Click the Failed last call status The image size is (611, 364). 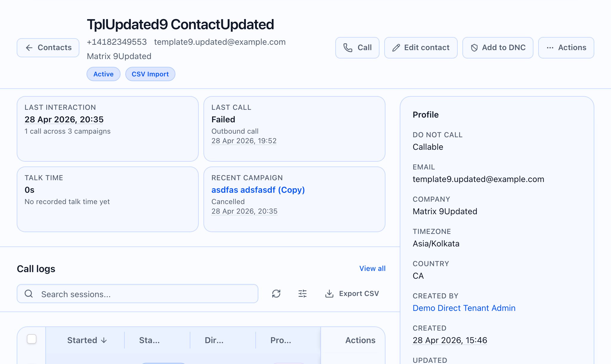pos(223,119)
